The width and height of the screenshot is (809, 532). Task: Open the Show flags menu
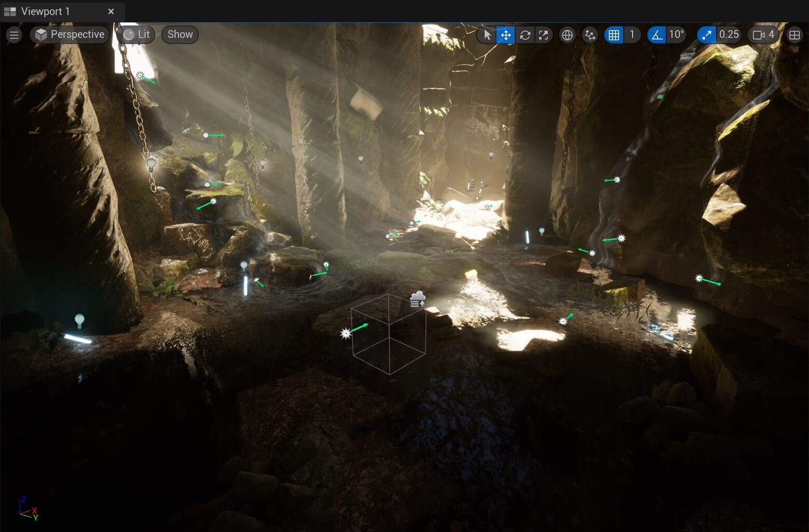click(180, 35)
